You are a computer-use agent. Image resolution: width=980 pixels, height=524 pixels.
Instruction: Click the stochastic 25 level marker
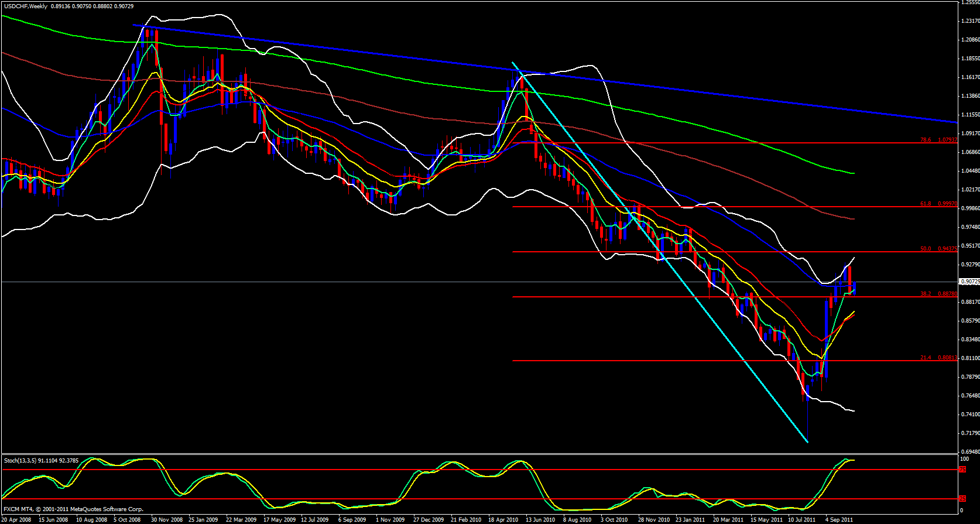[962, 499]
